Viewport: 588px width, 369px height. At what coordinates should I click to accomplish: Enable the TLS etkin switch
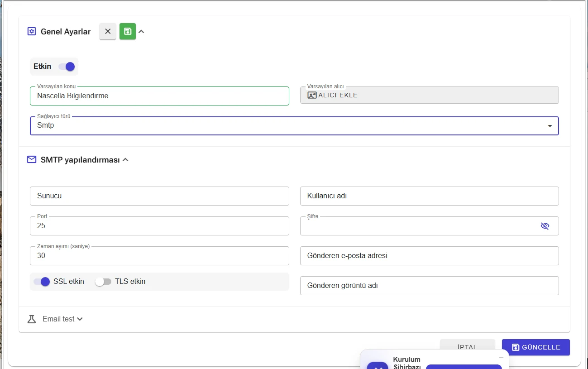point(103,282)
